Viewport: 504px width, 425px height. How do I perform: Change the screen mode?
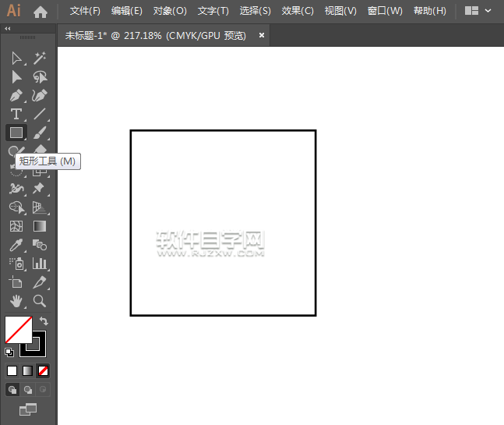coord(28,409)
